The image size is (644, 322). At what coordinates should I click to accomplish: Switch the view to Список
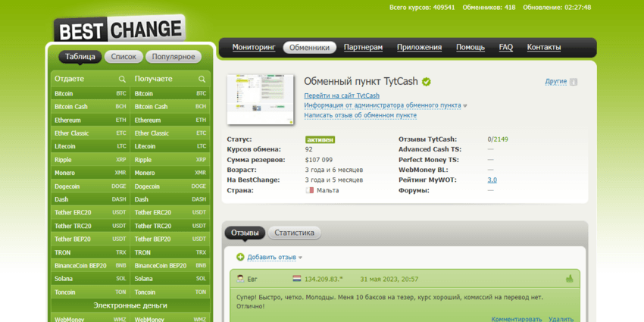[x=123, y=57]
